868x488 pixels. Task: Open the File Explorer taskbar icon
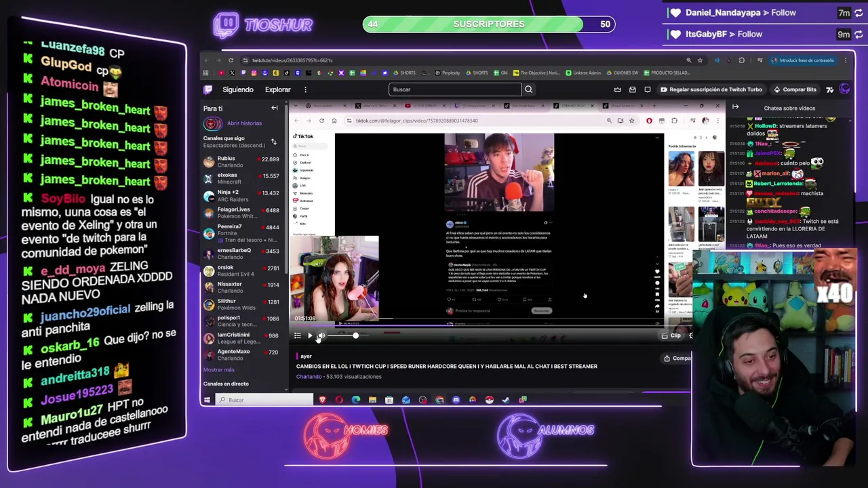tap(372, 400)
